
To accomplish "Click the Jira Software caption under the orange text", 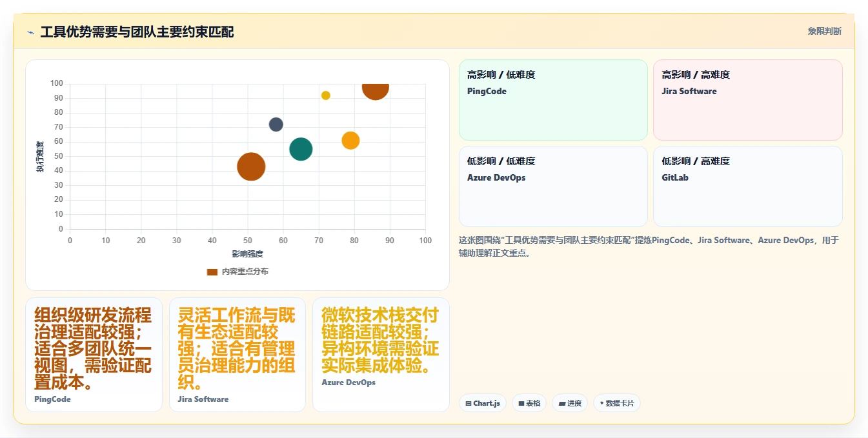I will click(x=203, y=399).
